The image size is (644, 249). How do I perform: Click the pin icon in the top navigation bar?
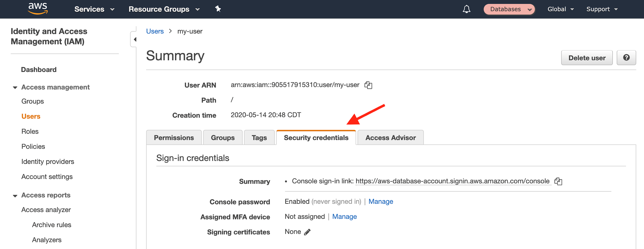(x=218, y=9)
